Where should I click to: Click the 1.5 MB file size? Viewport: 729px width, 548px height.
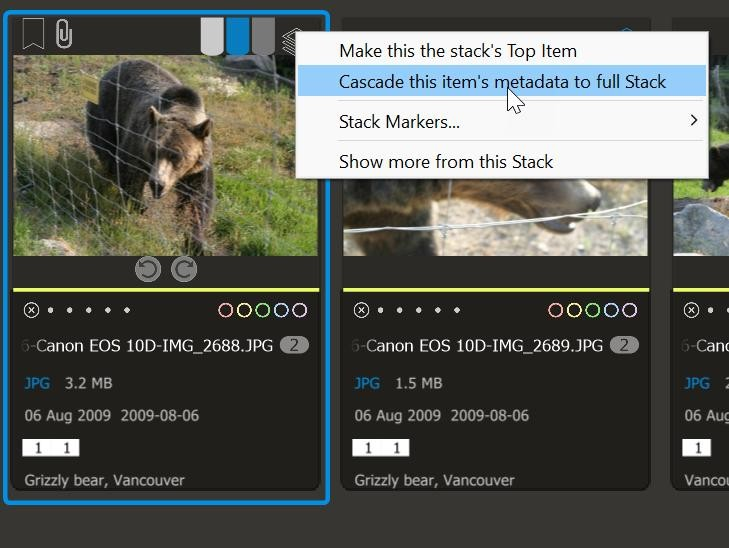(x=418, y=383)
